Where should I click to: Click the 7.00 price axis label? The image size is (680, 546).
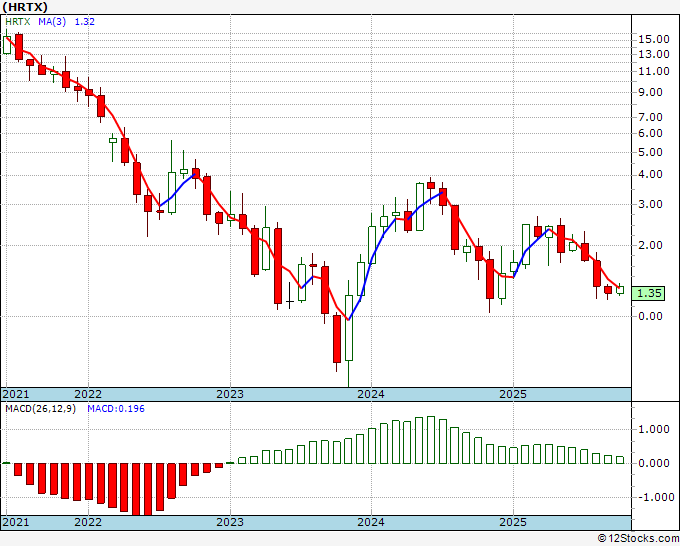click(x=650, y=117)
